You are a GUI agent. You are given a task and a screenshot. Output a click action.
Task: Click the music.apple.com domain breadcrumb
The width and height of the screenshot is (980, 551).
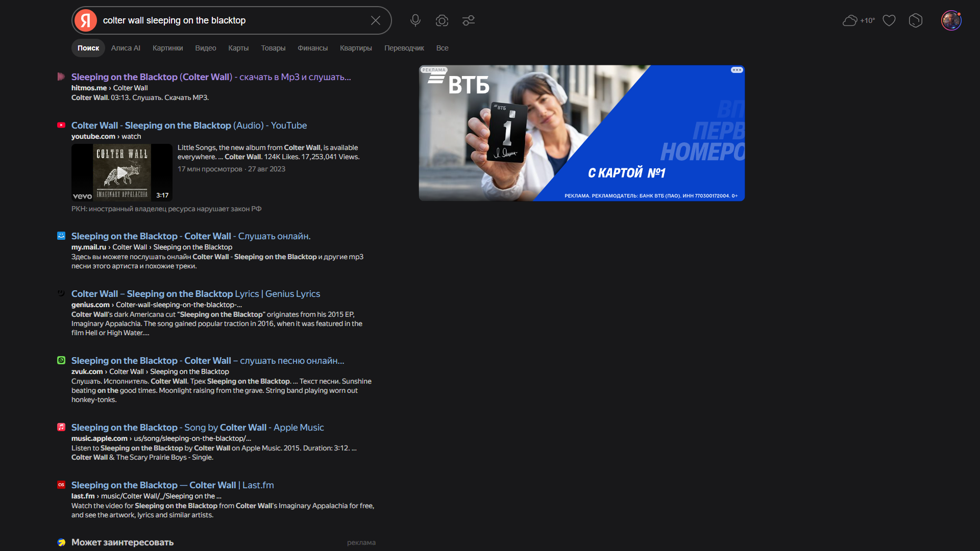click(x=100, y=438)
